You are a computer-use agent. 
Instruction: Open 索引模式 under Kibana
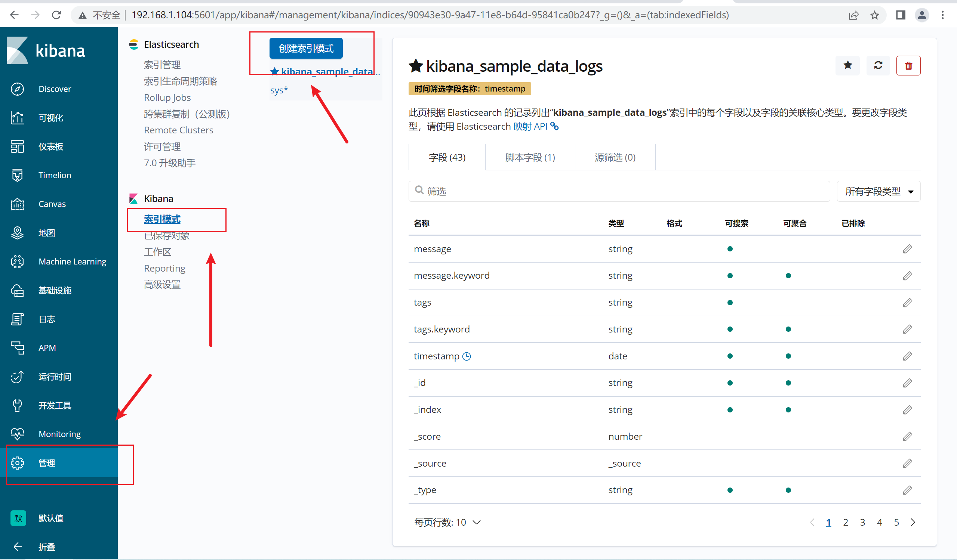162,219
